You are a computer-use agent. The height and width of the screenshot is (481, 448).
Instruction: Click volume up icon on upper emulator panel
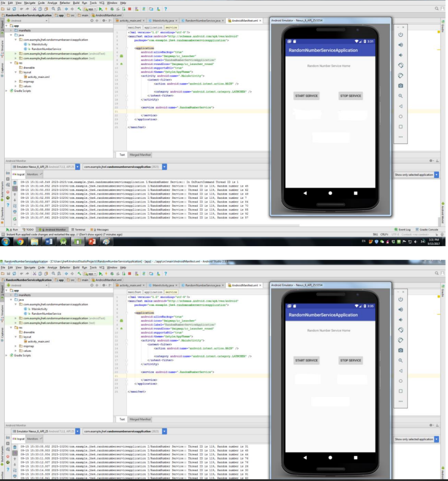click(401, 45)
